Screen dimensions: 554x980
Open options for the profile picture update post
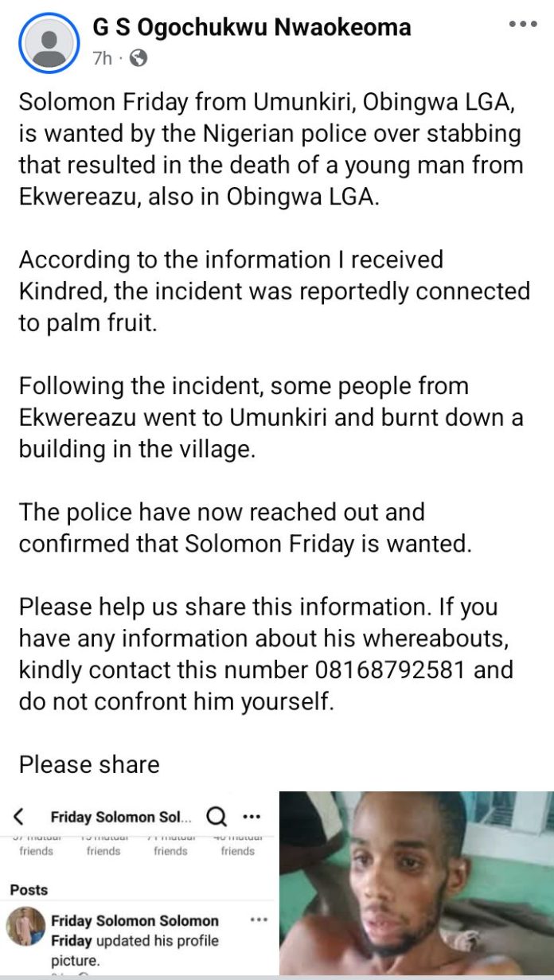(259, 919)
